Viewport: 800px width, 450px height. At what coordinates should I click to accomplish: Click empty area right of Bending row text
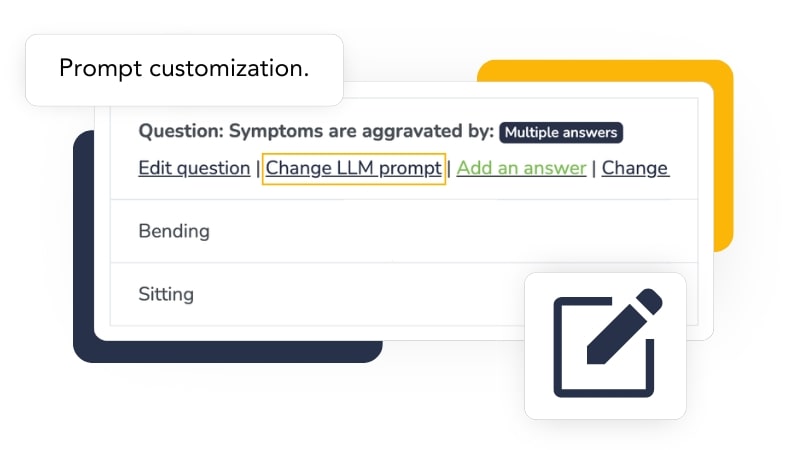(450, 231)
